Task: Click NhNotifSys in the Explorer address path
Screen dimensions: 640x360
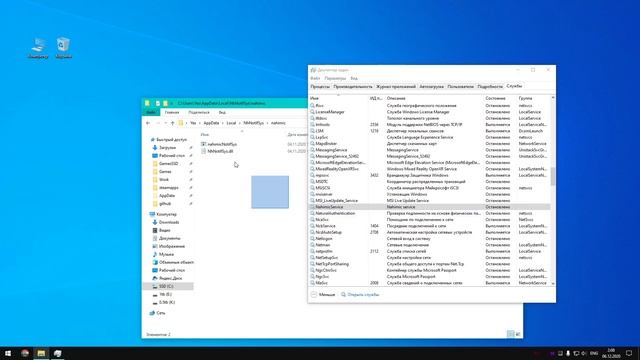Action: tap(253, 123)
